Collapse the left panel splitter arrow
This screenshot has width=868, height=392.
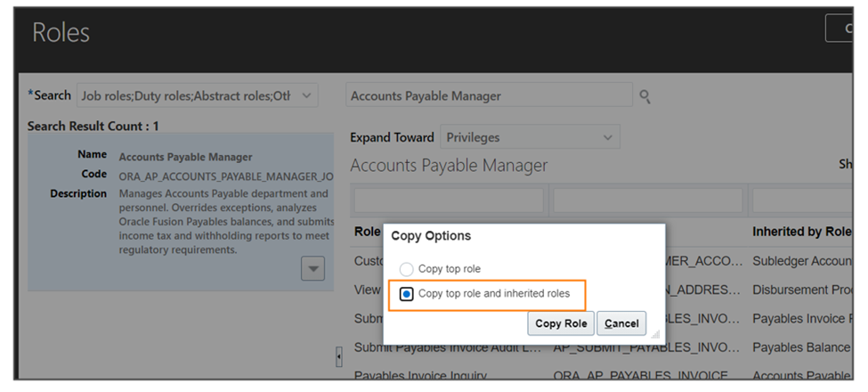339,356
